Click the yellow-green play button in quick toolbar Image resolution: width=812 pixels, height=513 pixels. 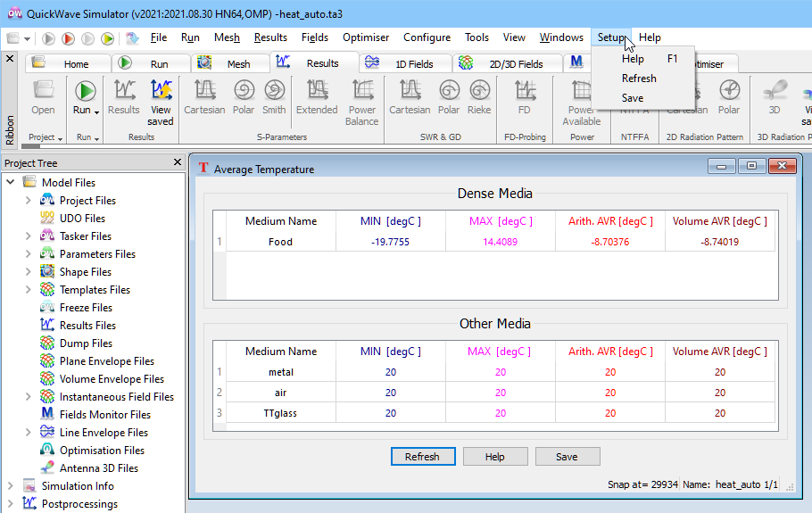click(x=108, y=38)
